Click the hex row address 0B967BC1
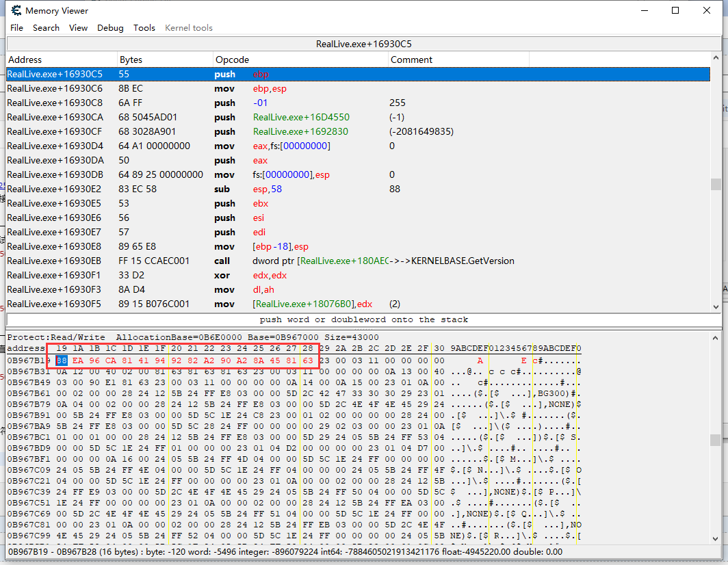 [x=29, y=437]
